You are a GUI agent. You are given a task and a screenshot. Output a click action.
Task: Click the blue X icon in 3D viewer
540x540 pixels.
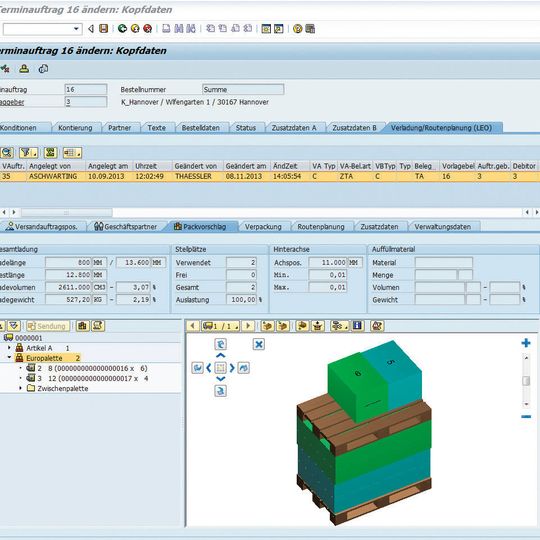259,344
